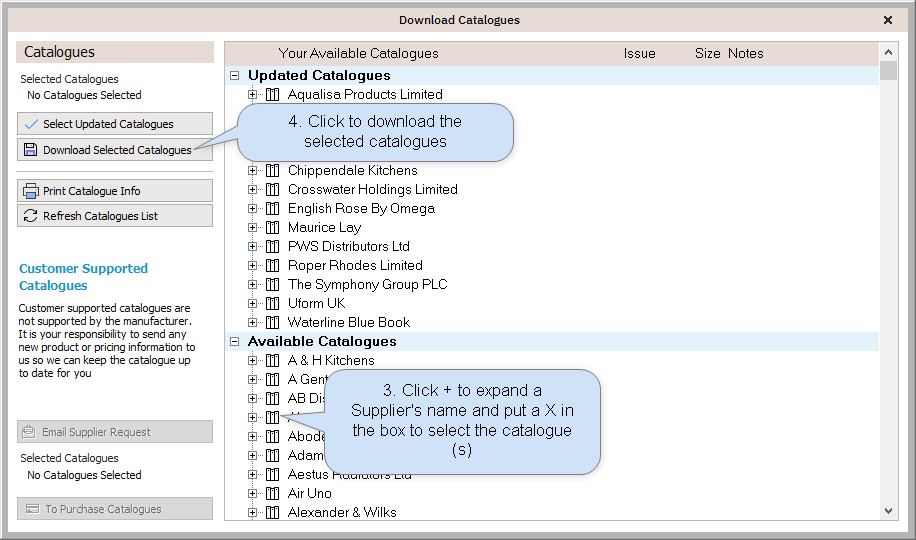
Task: Select the Crosswater Holdings Limited row text
Action: tap(373, 189)
